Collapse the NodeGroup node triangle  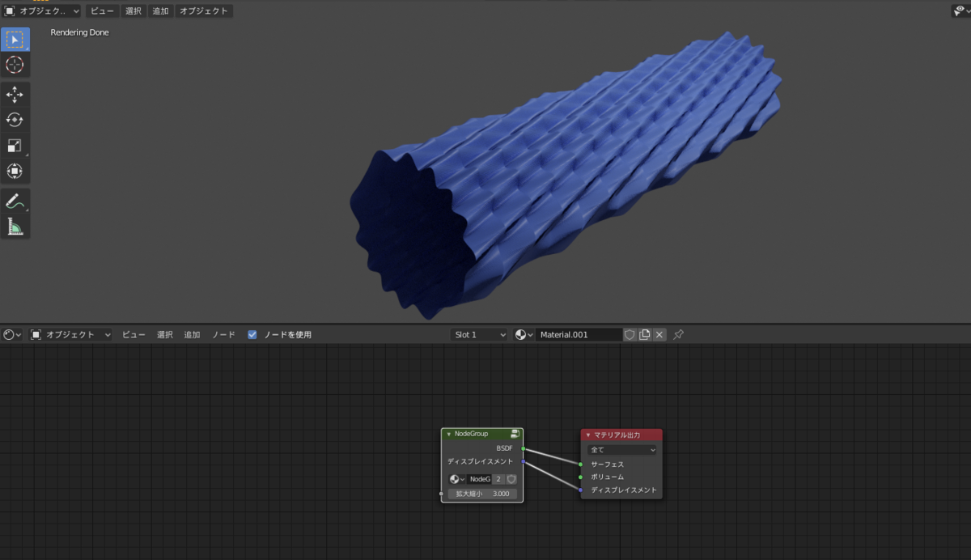coord(448,434)
